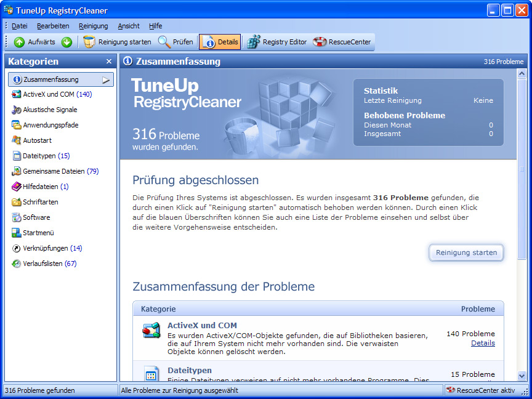Click the Probleme column header
The image size is (532, 399).
click(x=478, y=309)
